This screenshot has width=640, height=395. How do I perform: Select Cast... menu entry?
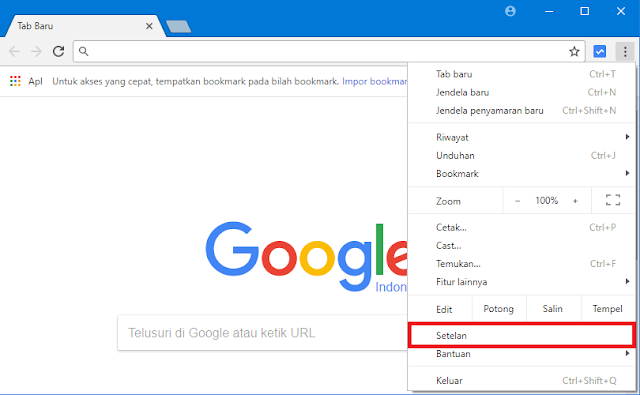click(x=522, y=246)
